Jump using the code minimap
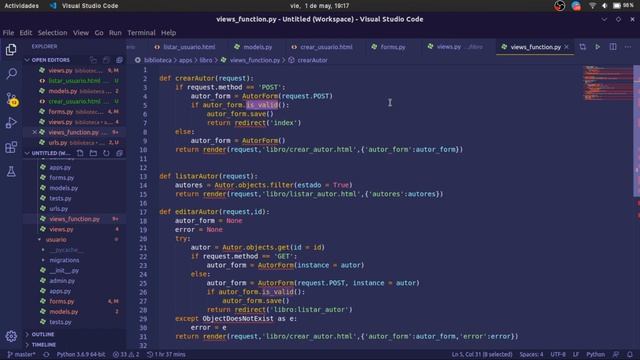 coord(608,83)
